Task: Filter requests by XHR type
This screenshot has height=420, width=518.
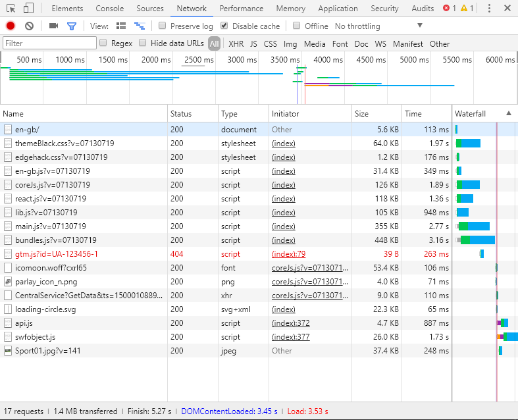Action: (236, 43)
